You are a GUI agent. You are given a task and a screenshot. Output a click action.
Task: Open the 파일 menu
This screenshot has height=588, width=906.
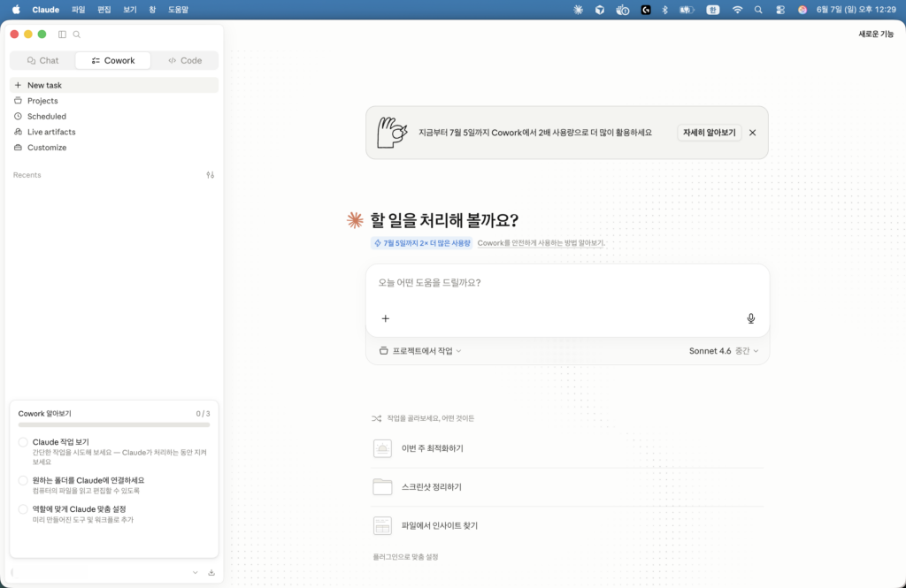coord(78,10)
